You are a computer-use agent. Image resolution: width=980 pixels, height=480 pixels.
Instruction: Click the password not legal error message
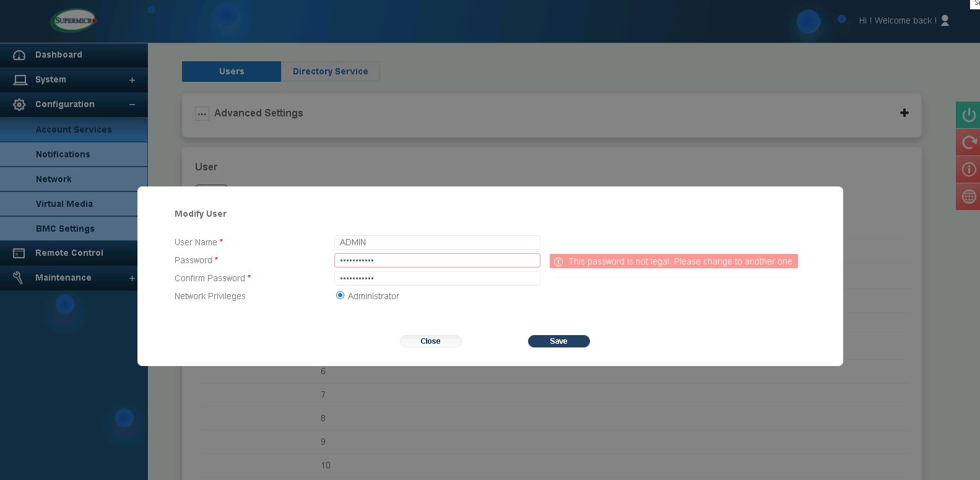tap(674, 261)
